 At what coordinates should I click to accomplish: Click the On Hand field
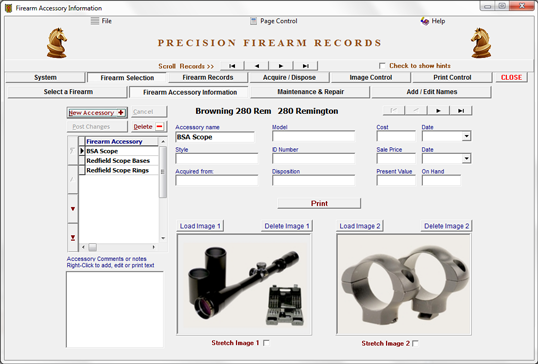click(x=441, y=180)
